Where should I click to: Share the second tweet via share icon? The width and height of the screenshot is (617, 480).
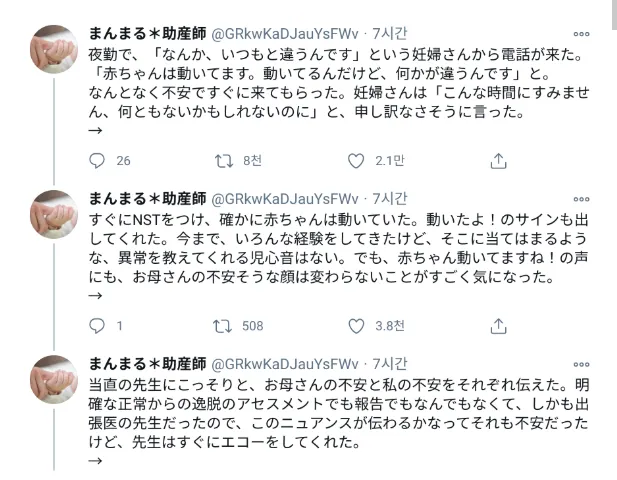tap(498, 326)
